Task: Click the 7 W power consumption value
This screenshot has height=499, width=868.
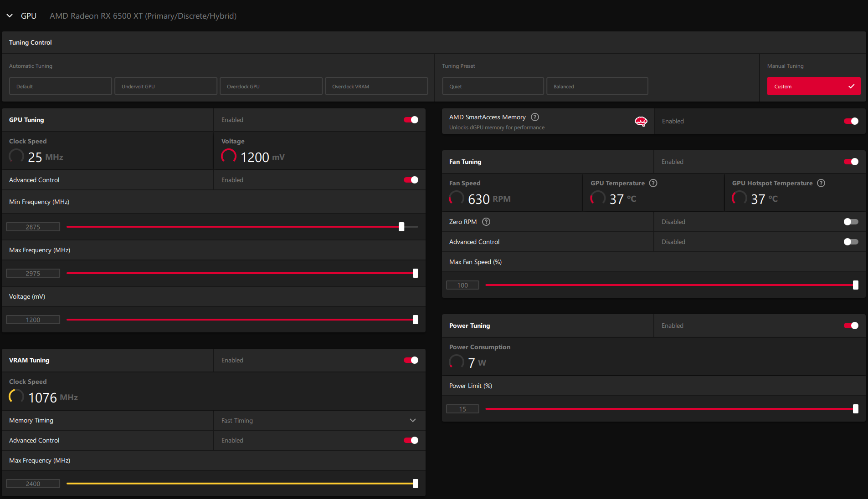Action: click(x=477, y=363)
